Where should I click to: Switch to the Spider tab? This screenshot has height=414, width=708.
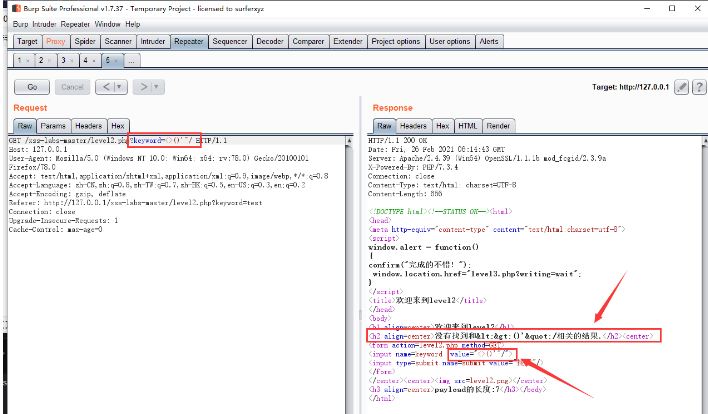[85, 42]
